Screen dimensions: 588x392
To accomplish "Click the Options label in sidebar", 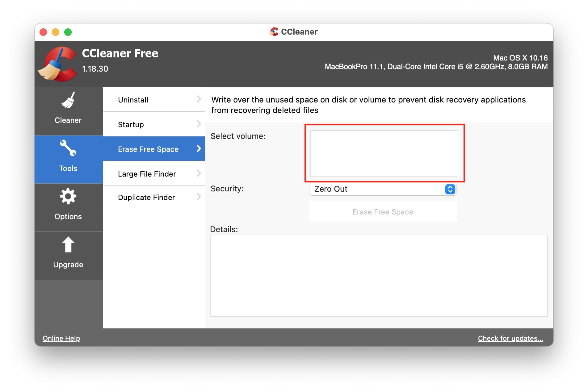I will (68, 216).
